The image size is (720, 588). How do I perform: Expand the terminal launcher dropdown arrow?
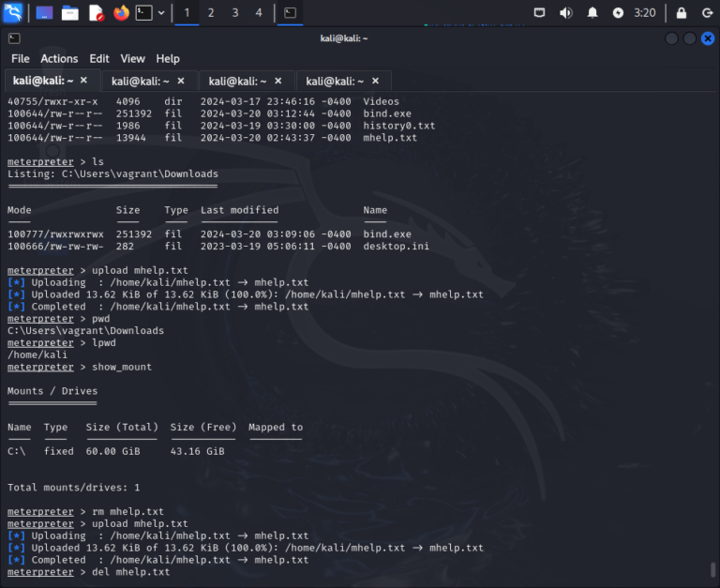click(x=161, y=13)
